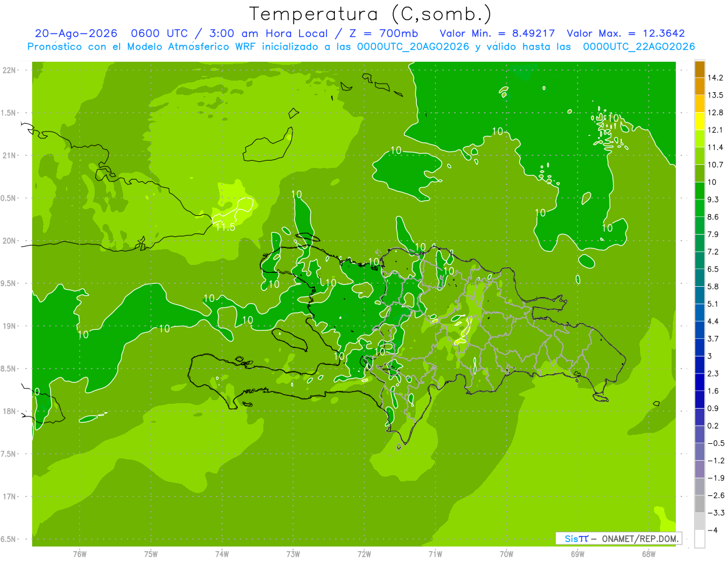Click the 21N latitude axis label
Image resolution: width=728 pixels, height=562 pixels.
pyautogui.click(x=9, y=156)
